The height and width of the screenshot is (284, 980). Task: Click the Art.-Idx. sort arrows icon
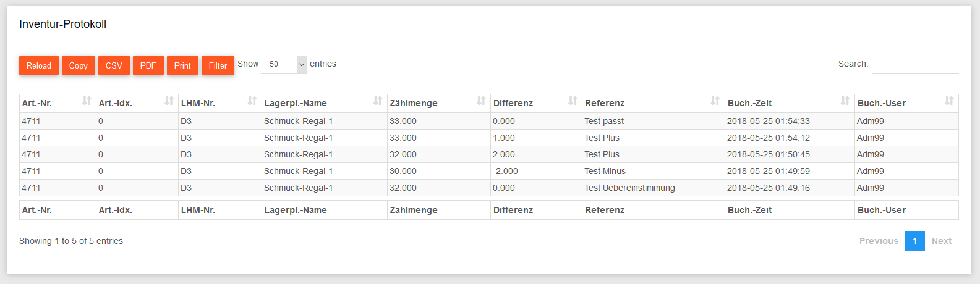[x=169, y=101]
